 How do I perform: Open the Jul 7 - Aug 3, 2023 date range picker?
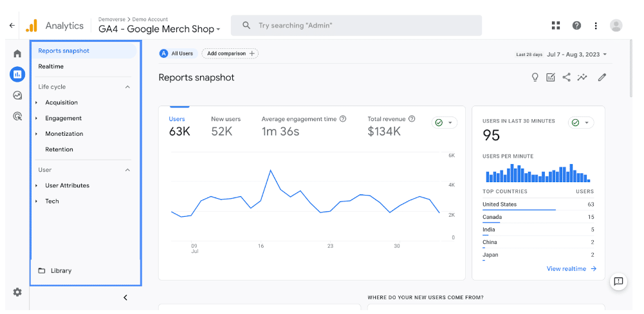coord(576,54)
